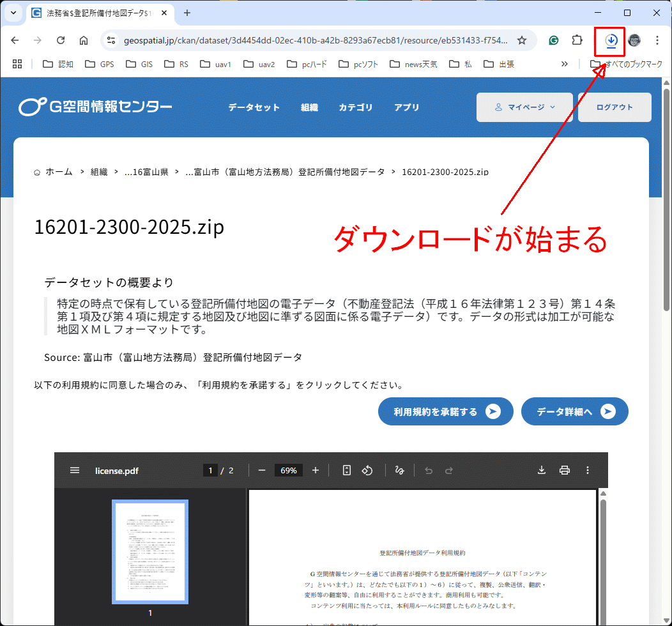Open the カテゴリ menu item
This screenshot has height=626, width=672.
tap(355, 107)
